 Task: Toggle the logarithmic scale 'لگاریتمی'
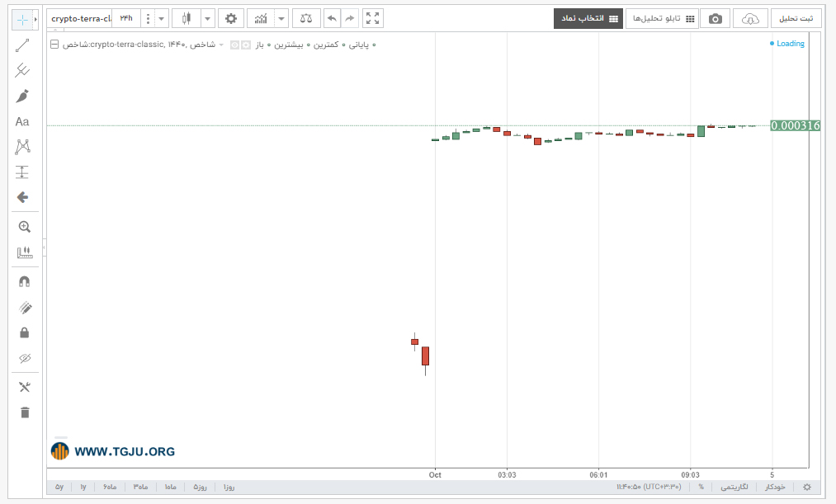click(734, 487)
